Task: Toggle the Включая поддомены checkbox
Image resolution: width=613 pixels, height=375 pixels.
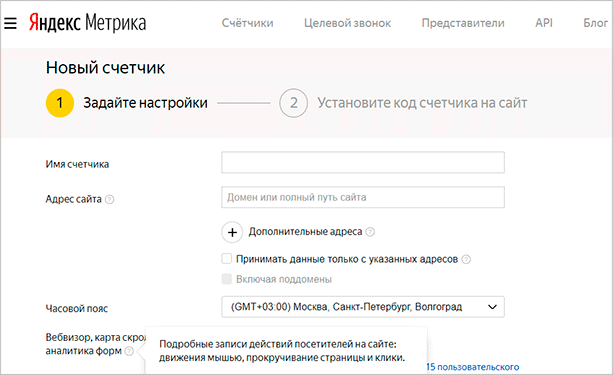Action: pyautogui.click(x=227, y=279)
